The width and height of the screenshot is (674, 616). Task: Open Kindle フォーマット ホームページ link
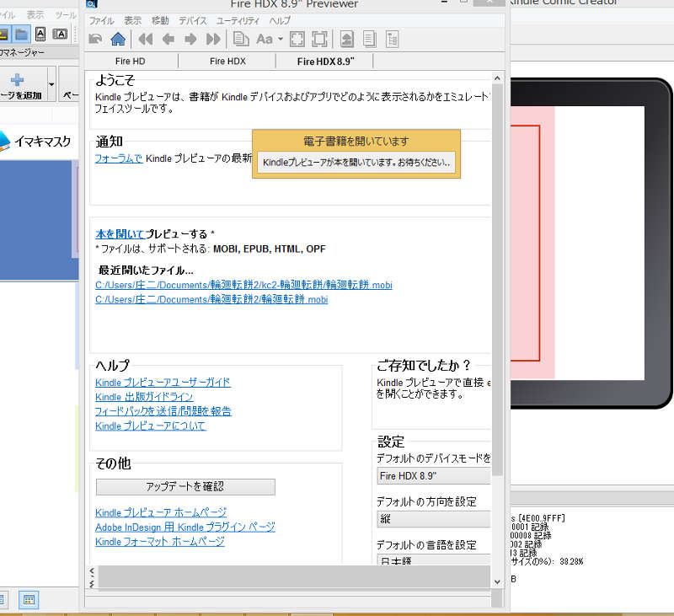[x=160, y=542]
